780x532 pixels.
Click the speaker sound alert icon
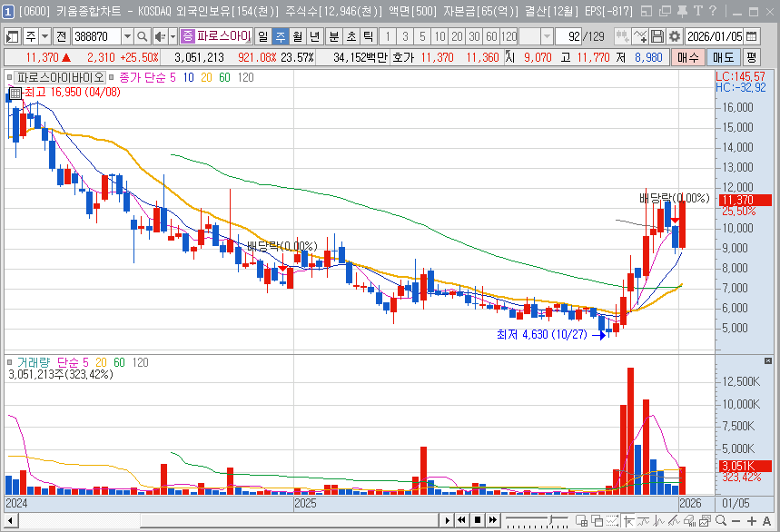[x=160, y=36]
